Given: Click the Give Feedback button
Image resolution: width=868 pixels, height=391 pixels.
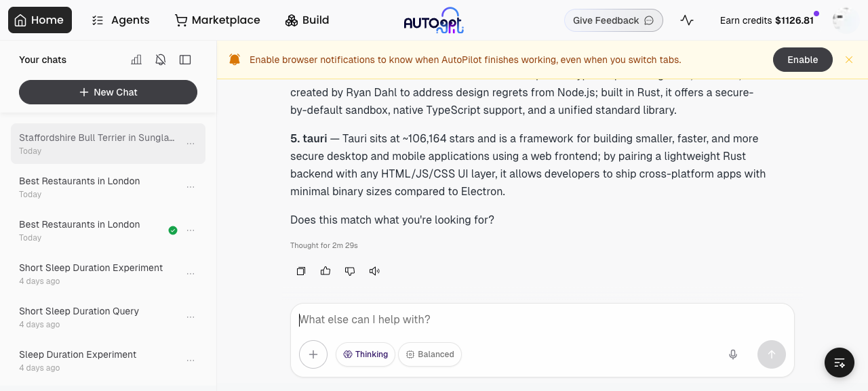Looking at the screenshot, I should pyautogui.click(x=614, y=20).
